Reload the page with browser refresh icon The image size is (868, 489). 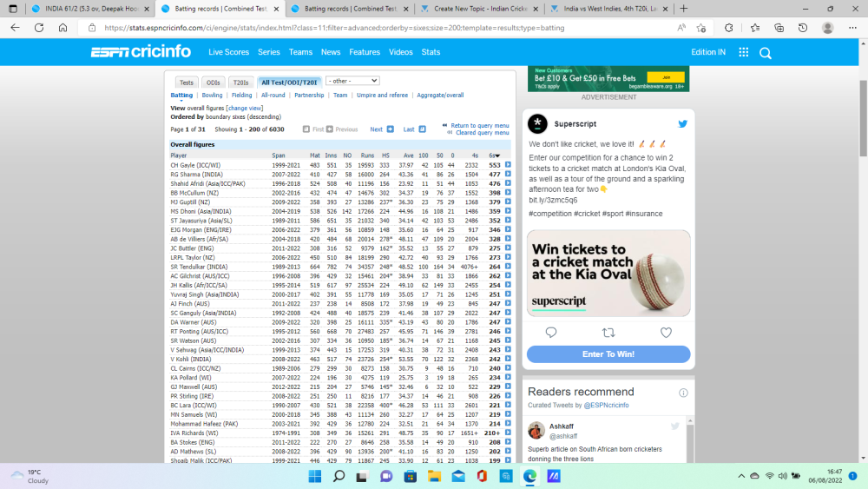[x=39, y=28]
